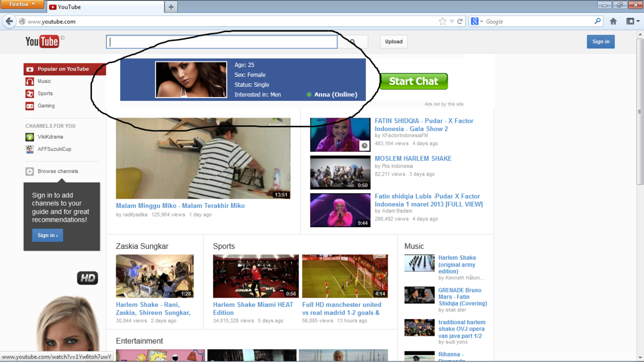The image size is (644, 362).
Task: Click the Gaming sidebar icon
Action: [30, 106]
